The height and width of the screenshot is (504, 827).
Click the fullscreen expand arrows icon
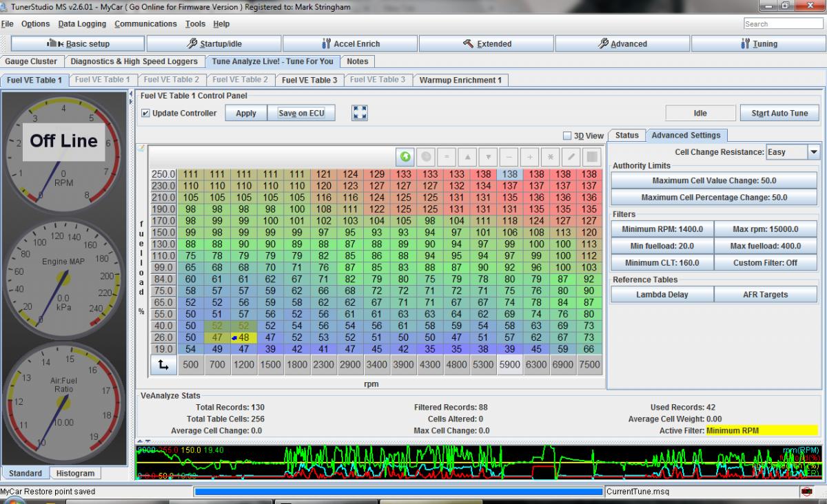360,113
